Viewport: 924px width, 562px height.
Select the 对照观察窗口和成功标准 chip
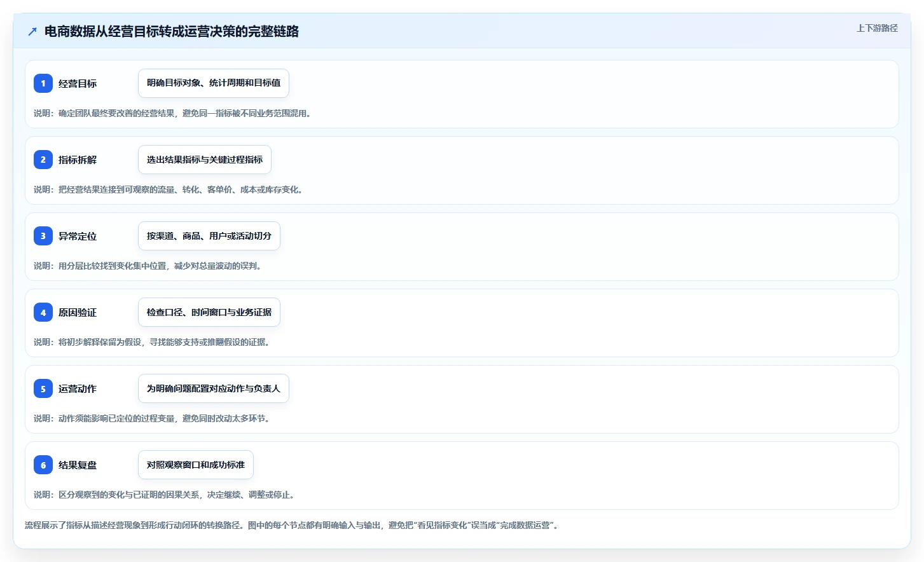[196, 465]
